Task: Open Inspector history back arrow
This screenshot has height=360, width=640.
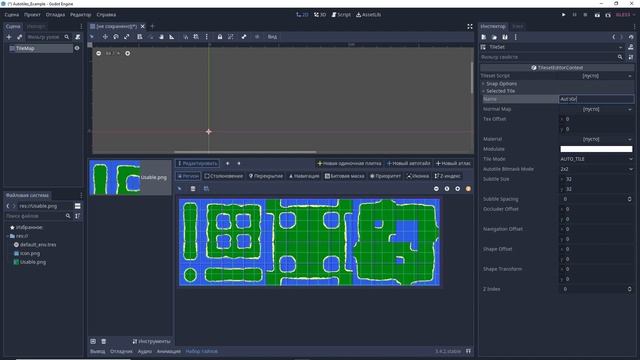Action: point(613,37)
